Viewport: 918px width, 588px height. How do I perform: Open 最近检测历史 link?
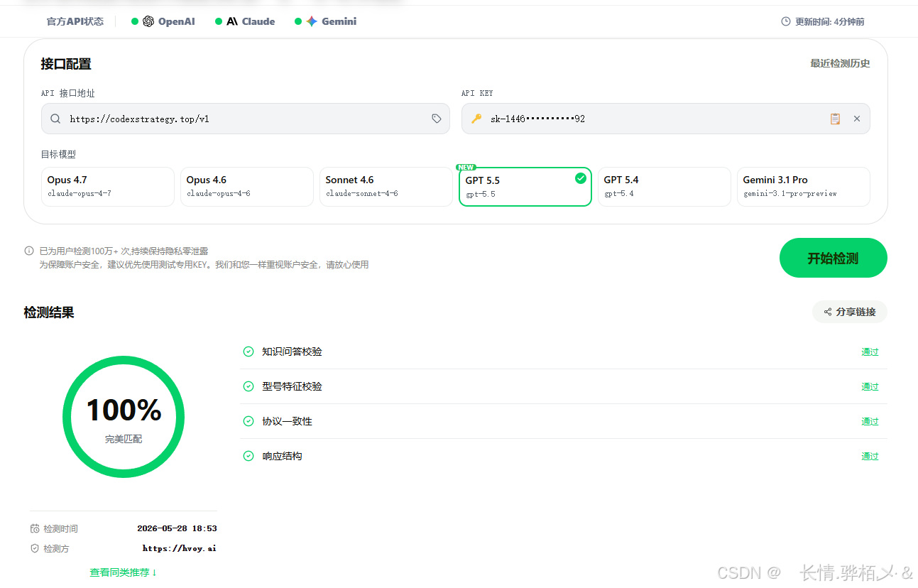tap(841, 63)
